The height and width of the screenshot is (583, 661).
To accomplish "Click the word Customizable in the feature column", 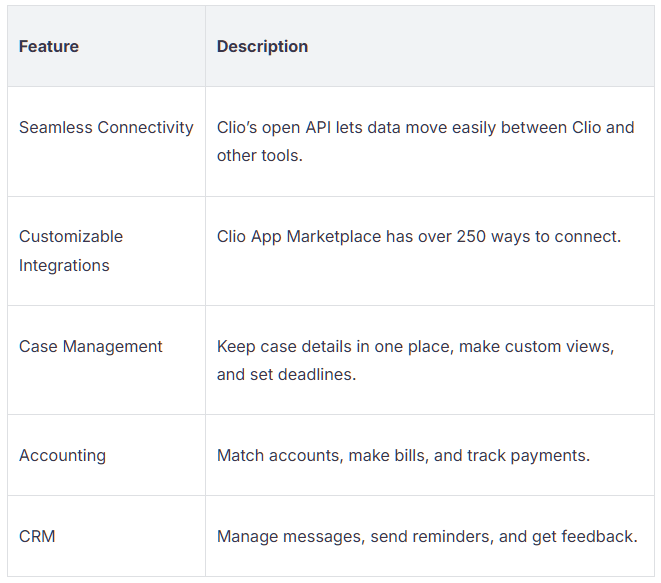I will click(71, 236).
